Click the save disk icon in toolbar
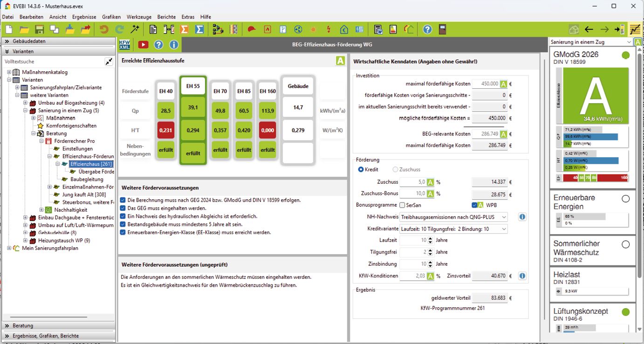Screen dimensions: 644x344 point(39,29)
